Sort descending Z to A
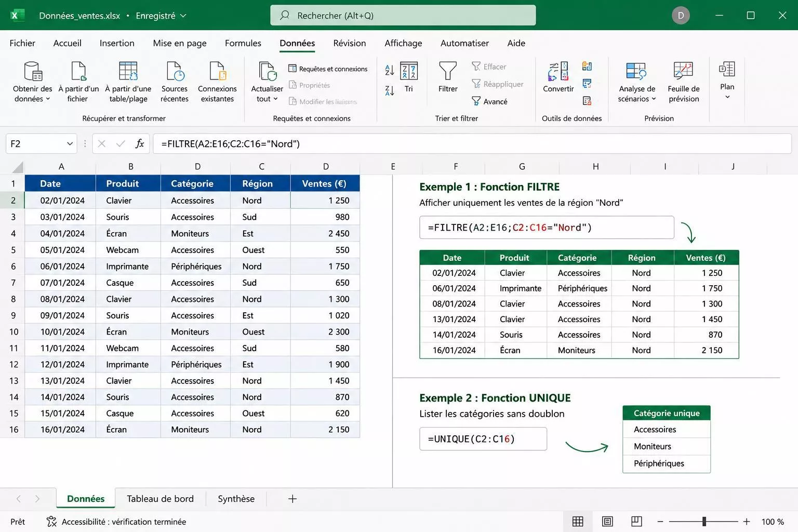The width and height of the screenshot is (798, 532). pyautogui.click(x=389, y=91)
